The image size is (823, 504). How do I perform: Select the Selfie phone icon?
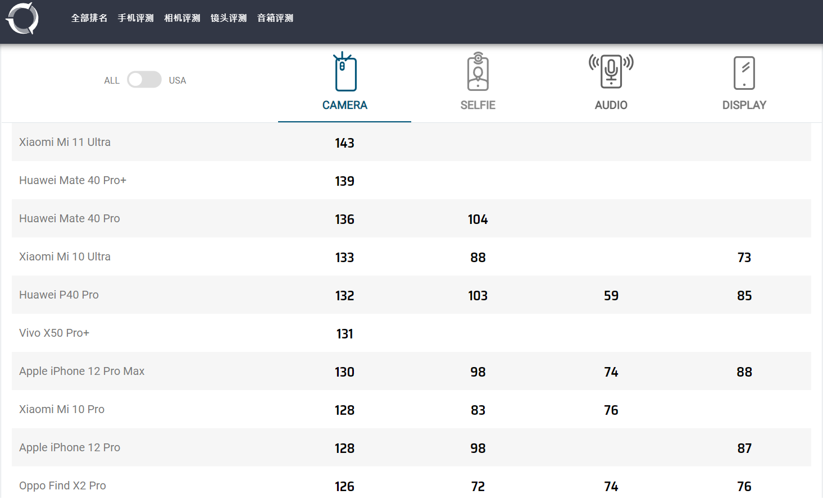pyautogui.click(x=478, y=71)
